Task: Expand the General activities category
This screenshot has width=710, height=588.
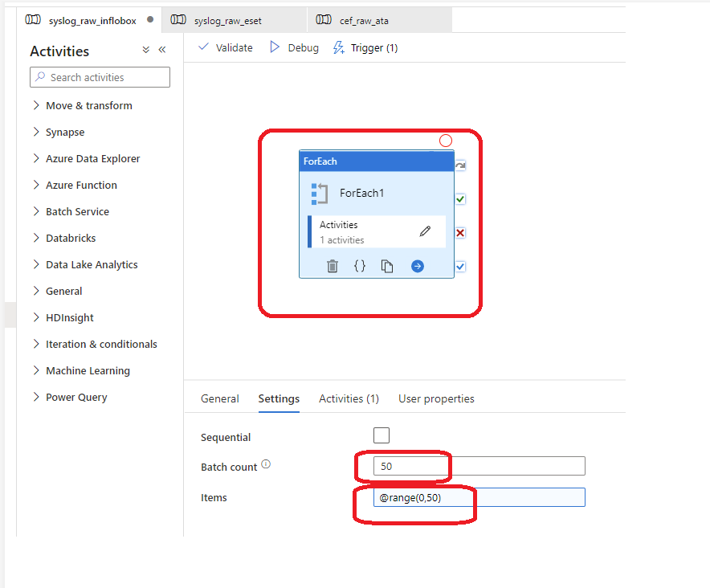Action: tap(58, 292)
